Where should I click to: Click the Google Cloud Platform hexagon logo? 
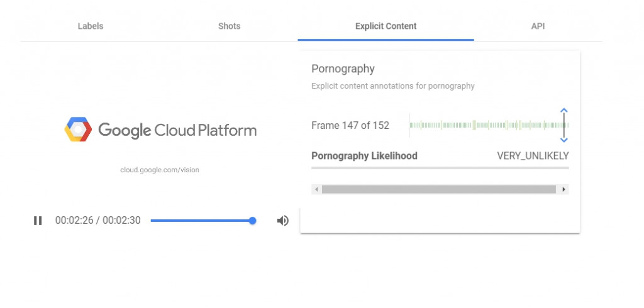79,130
